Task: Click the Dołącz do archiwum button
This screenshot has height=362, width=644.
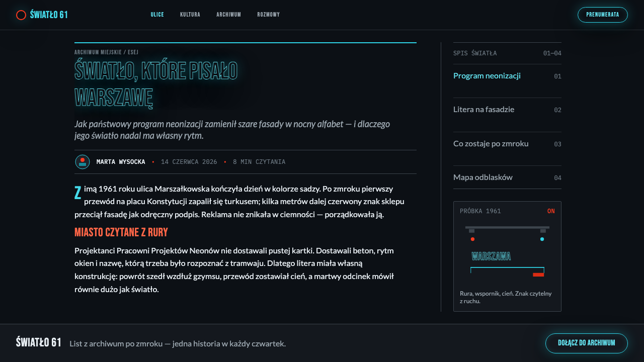Action: pos(587,343)
